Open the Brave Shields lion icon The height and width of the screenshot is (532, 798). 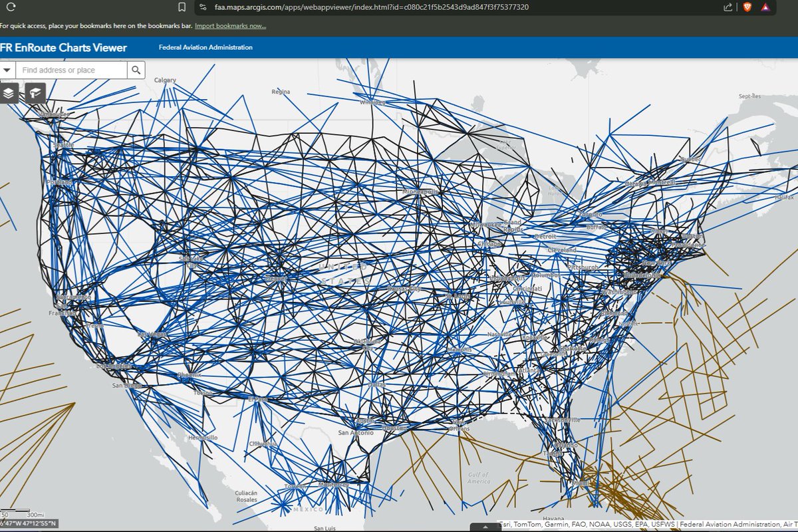[747, 7]
